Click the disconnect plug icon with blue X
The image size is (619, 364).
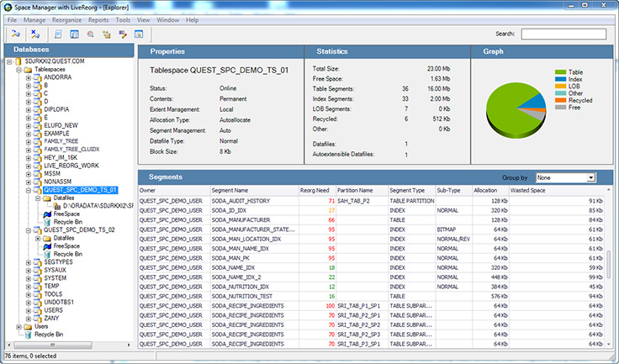pos(35,34)
